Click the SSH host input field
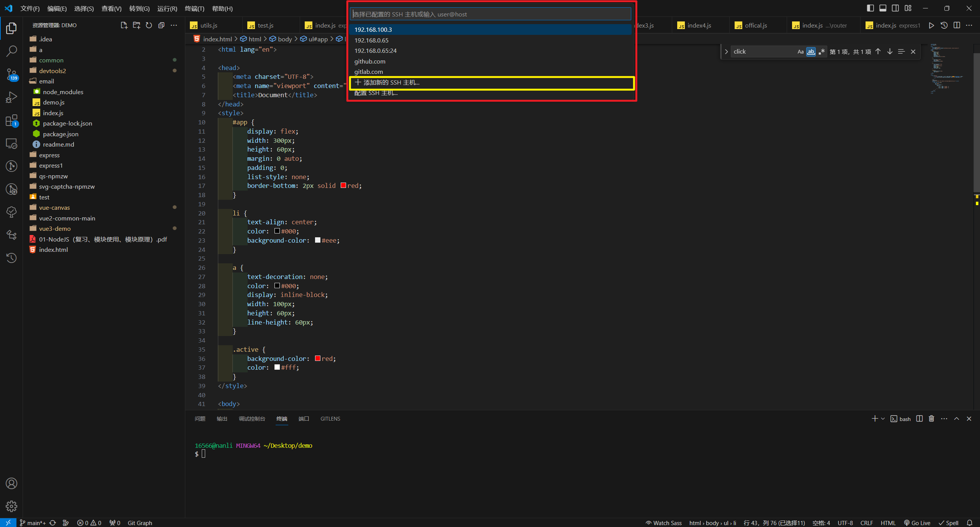This screenshot has height=527, width=980. [x=490, y=14]
